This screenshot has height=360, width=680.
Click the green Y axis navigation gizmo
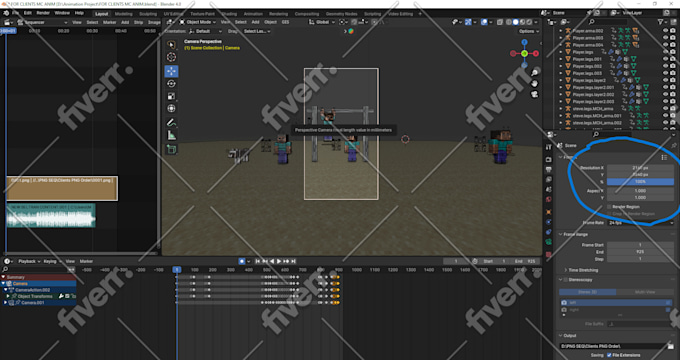point(524,53)
